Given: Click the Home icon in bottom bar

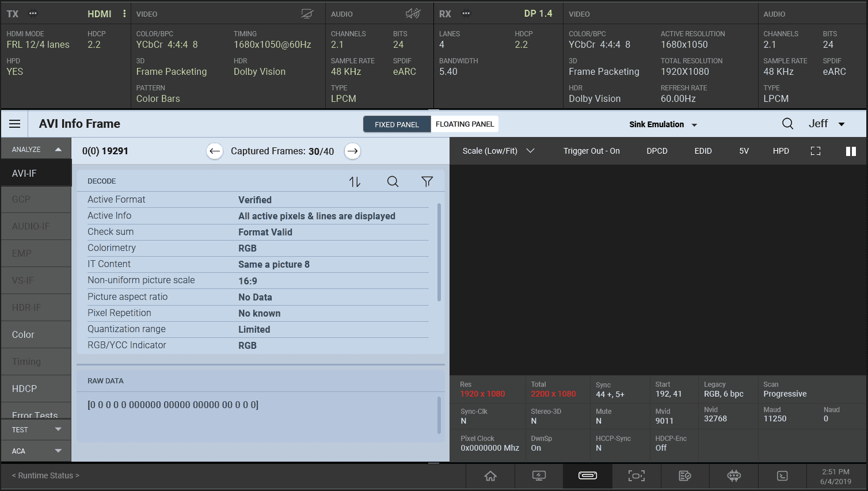Looking at the screenshot, I should [490, 475].
